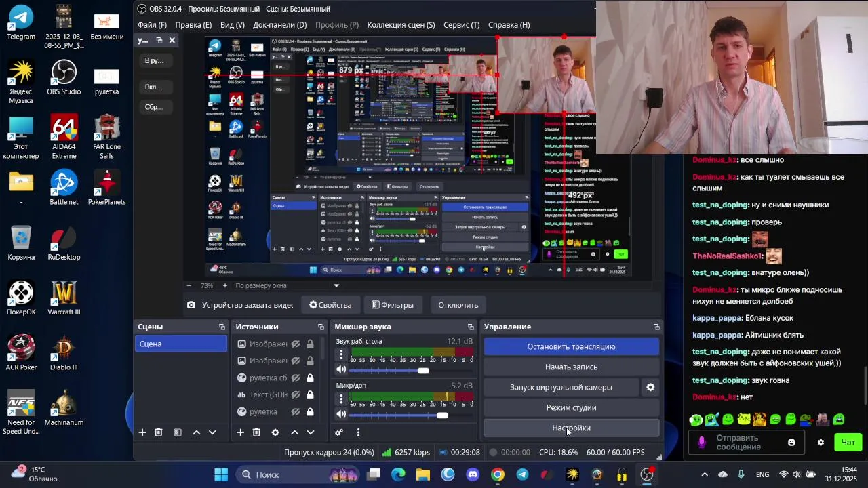
Task: Open Свойства for selected source
Action: (330, 305)
